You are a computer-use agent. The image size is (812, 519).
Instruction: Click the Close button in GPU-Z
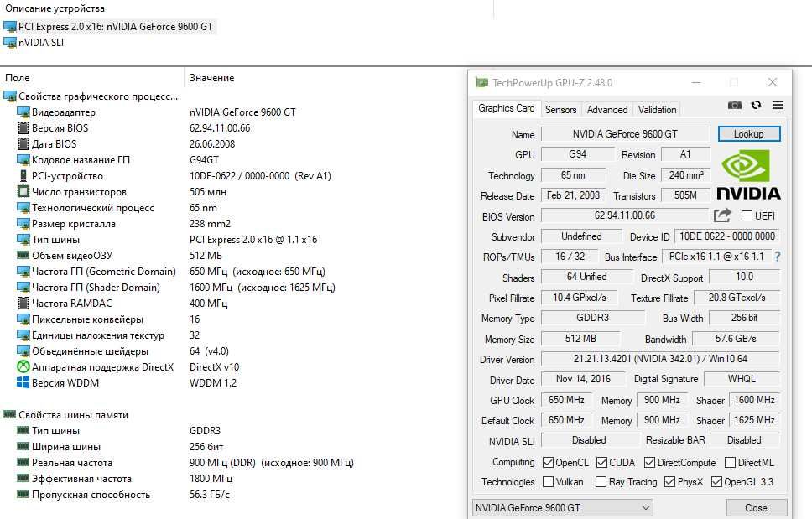(x=756, y=507)
